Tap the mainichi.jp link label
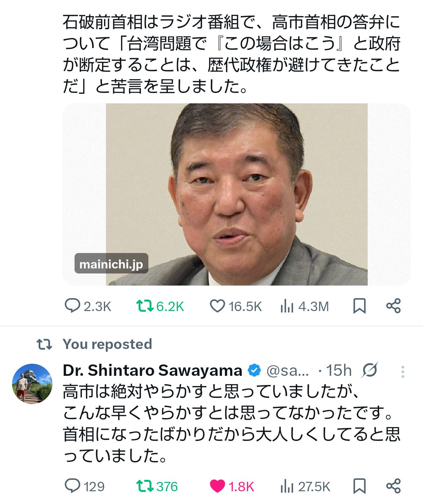Viewport: 423px width, 504px height. (x=111, y=264)
